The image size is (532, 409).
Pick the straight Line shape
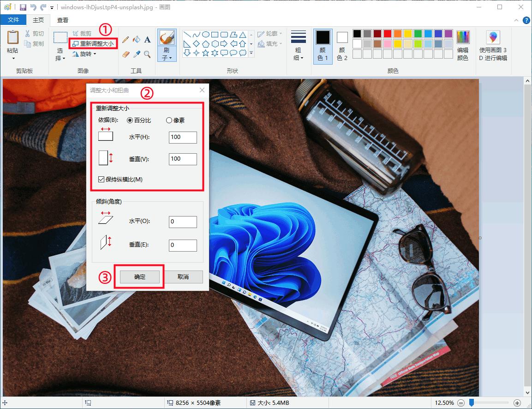(187, 35)
